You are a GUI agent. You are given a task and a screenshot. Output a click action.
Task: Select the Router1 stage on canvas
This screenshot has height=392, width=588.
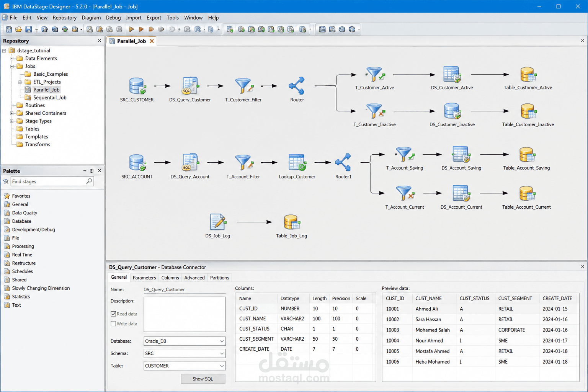click(343, 163)
